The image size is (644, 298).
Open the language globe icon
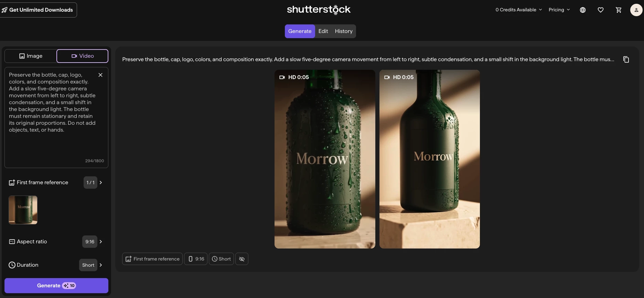(x=583, y=10)
